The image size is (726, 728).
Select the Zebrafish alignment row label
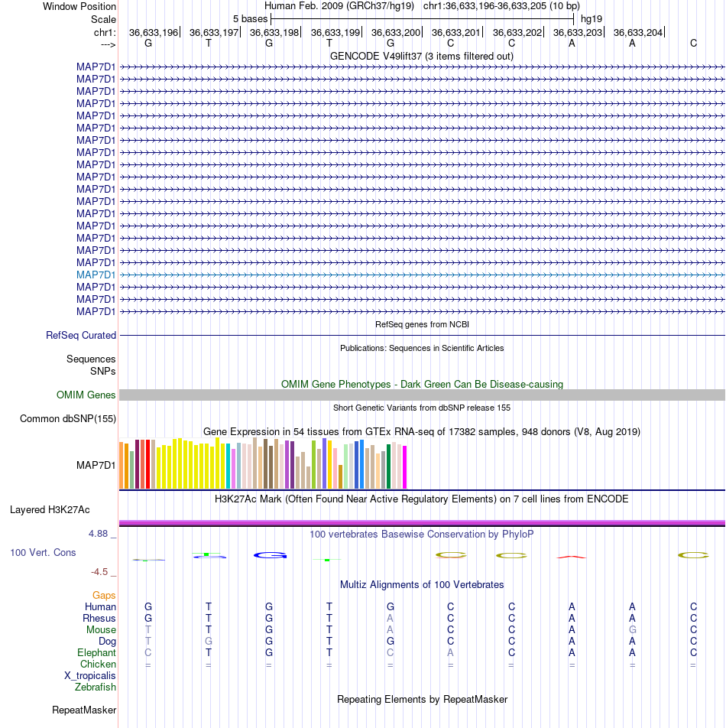coord(96,687)
